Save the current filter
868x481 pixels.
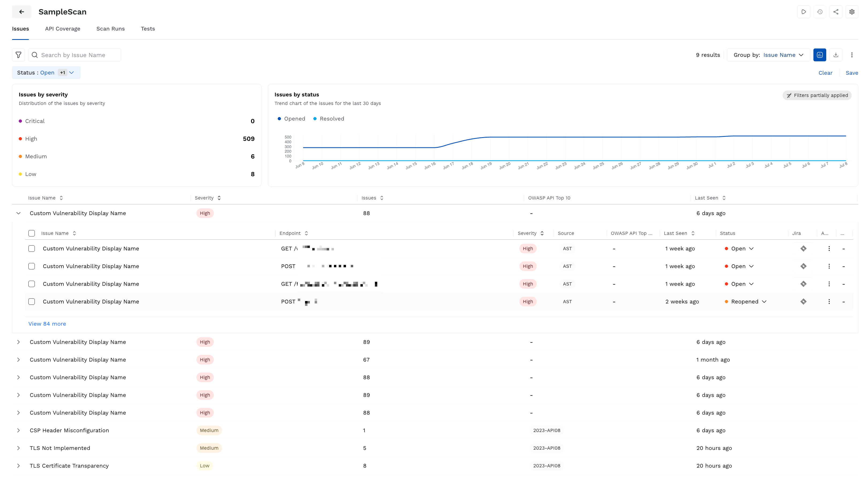[852, 73]
